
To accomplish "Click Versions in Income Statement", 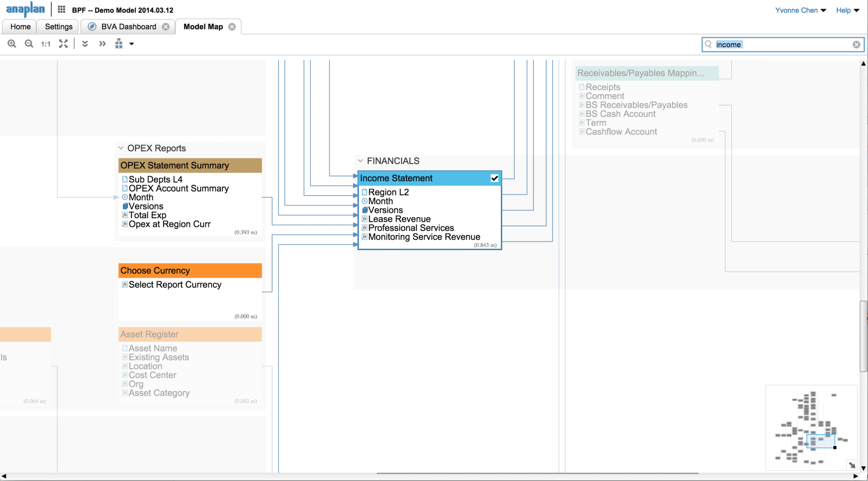I will click(385, 210).
